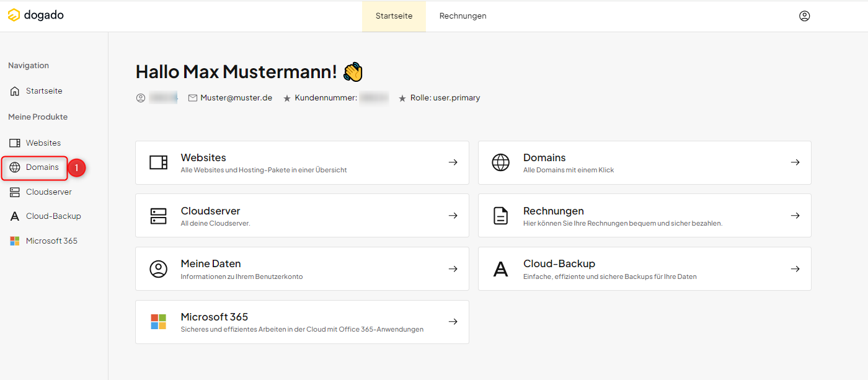Image resolution: width=868 pixels, height=380 pixels.
Task: Click the arrow on the Cloud-Backup card
Action: tap(795, 268)
